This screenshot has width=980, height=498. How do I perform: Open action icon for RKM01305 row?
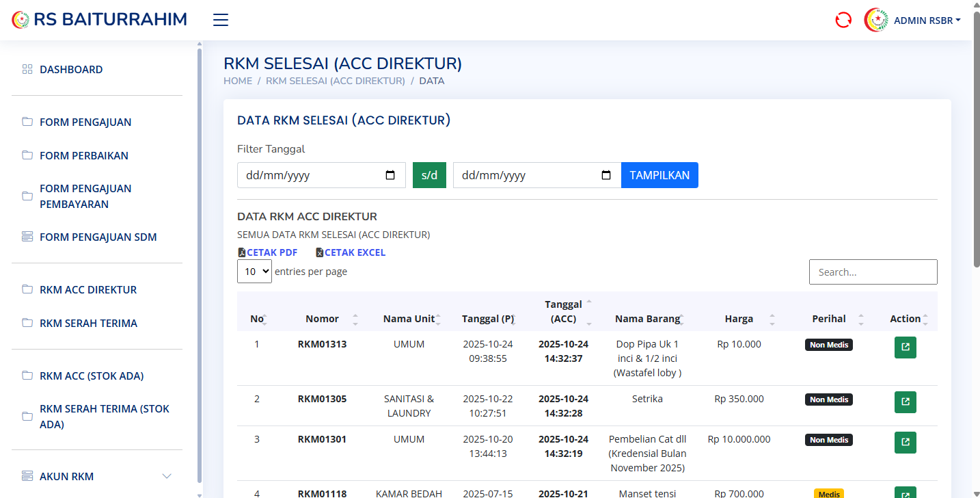905,402
